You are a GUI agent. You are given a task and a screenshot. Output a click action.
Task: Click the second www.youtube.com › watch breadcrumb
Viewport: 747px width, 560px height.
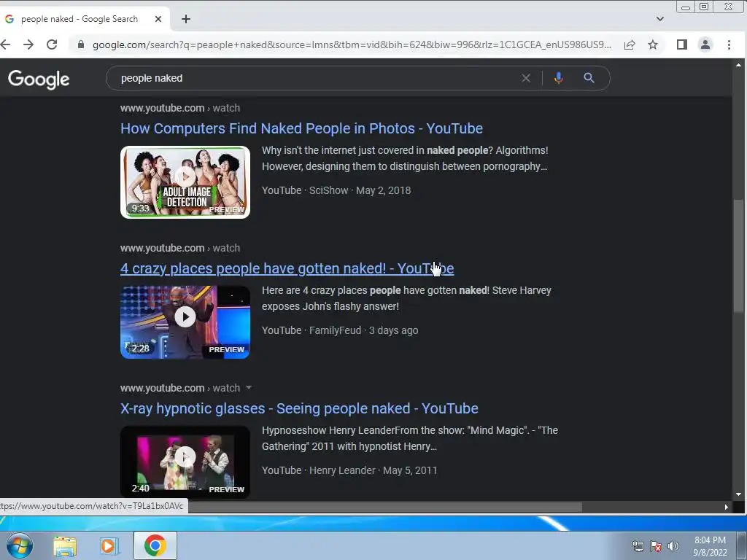click(180, 248)
